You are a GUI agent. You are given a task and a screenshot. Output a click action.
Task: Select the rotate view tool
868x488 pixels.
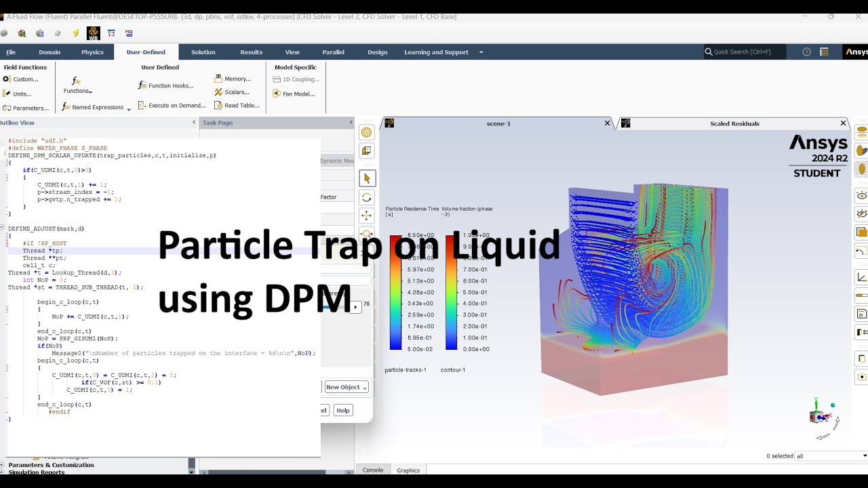pos(367,197)
